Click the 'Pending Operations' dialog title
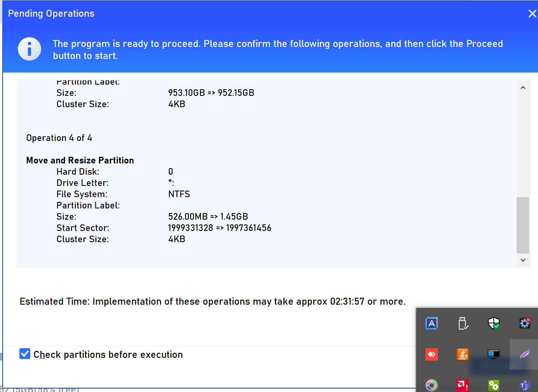This screenshot has width=538, height=392. coord(51,14)
